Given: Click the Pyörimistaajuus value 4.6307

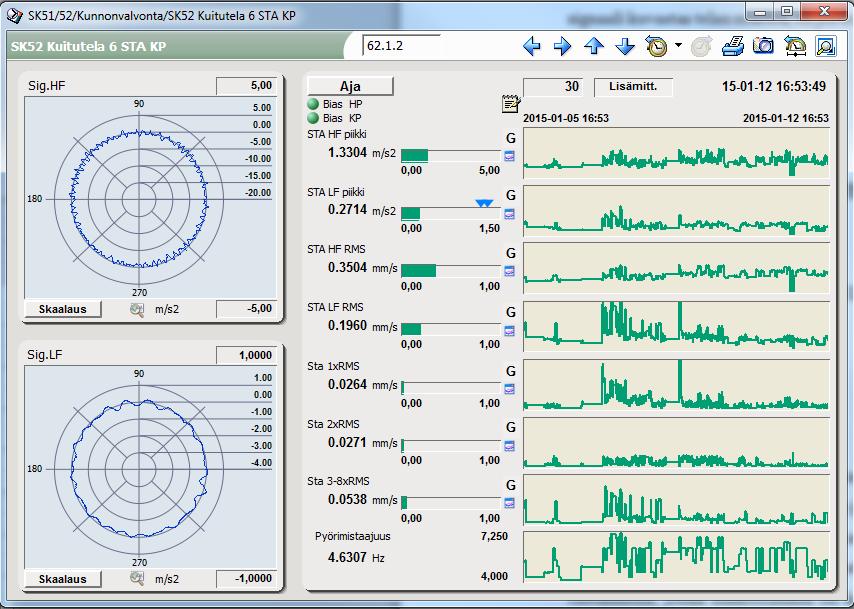Looking at the screenshot, I should (x=347, y=557).
